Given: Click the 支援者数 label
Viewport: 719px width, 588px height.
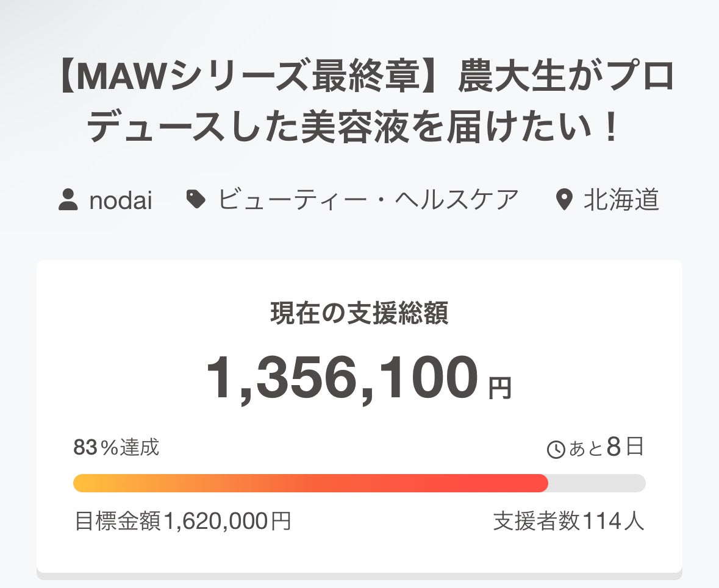Looking at the screenshot, I should 536,522.
